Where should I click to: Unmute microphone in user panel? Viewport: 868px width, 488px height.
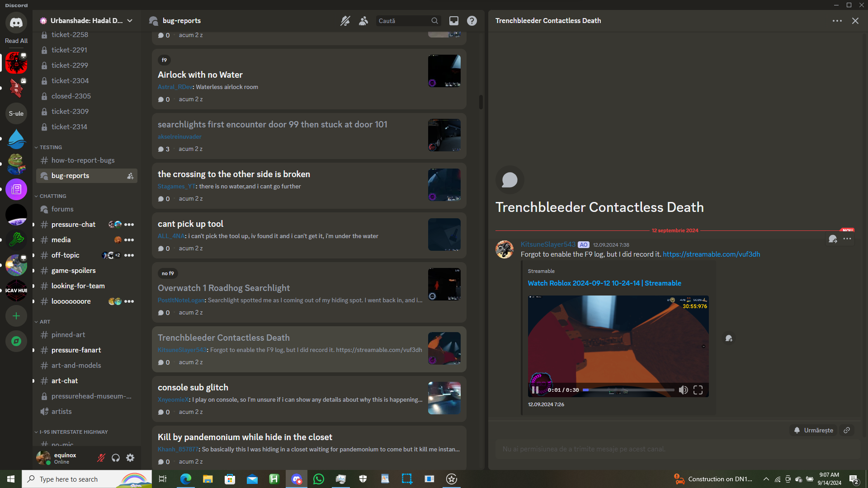pos(101,458)
